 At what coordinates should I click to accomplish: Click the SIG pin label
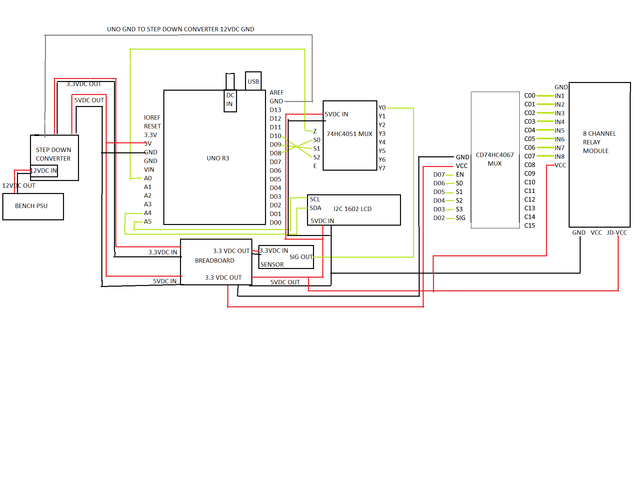460,218
